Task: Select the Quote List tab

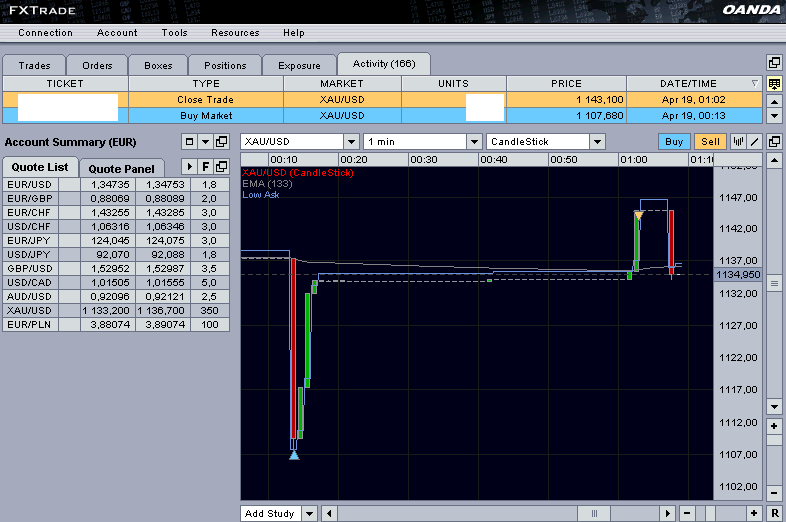Action: [x=40, y=167]
